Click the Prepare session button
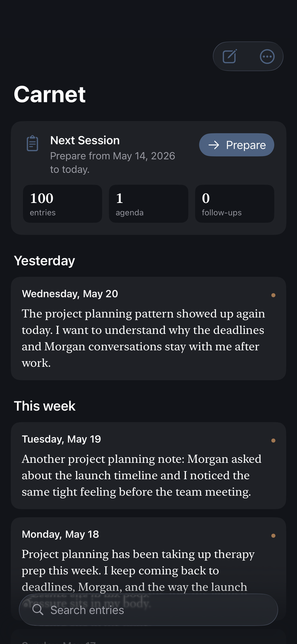 tap(237, 145)
